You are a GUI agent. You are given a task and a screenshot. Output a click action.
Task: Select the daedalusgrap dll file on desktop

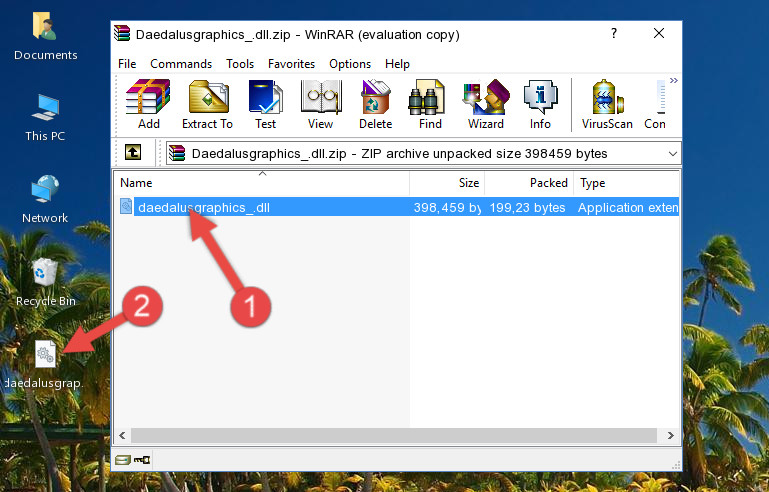click(45, 365)
